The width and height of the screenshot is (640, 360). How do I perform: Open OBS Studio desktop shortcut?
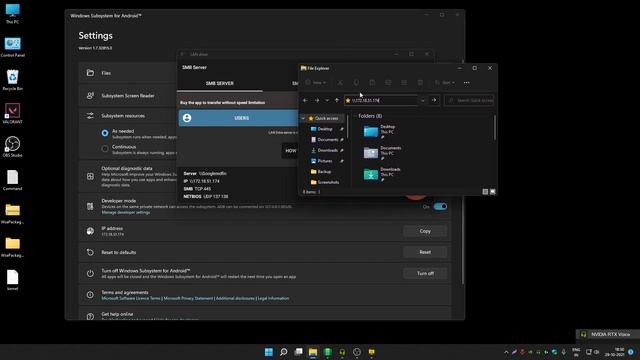[x=13, y=147]
